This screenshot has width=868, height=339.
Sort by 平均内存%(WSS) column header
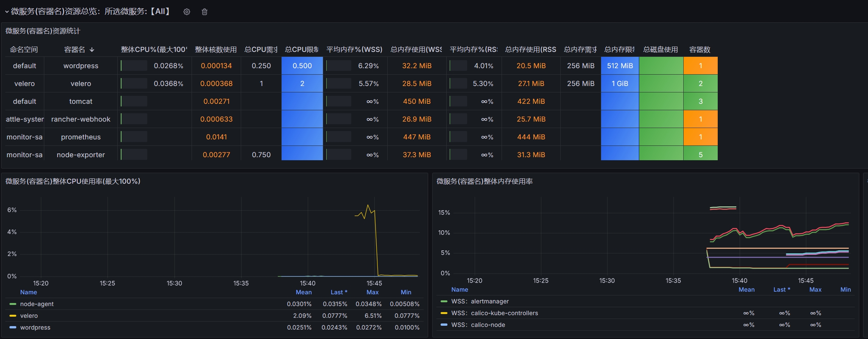(x=354, y=50)
